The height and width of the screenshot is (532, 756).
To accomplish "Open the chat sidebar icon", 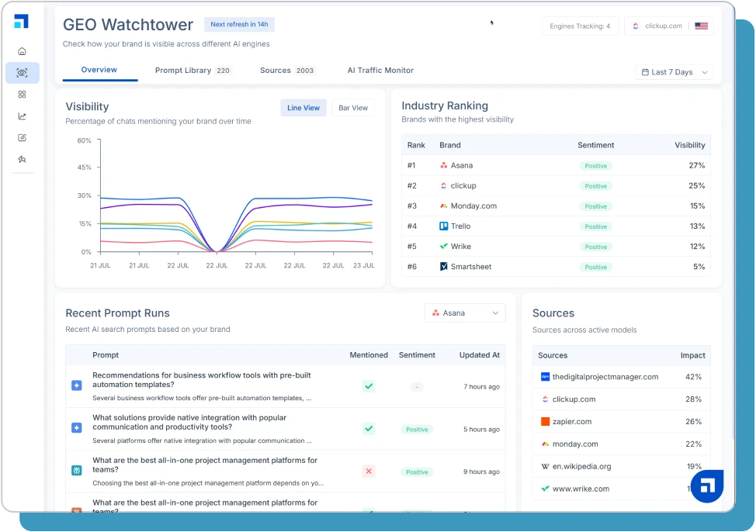I will coord(22,159).
